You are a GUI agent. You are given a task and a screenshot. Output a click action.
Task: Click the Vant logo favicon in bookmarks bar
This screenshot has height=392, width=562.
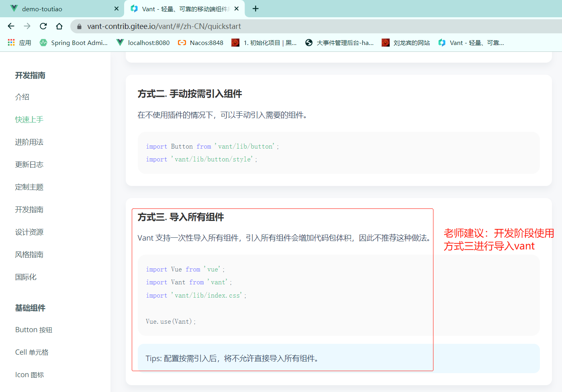pyautogui.click(x=442, y=43)
